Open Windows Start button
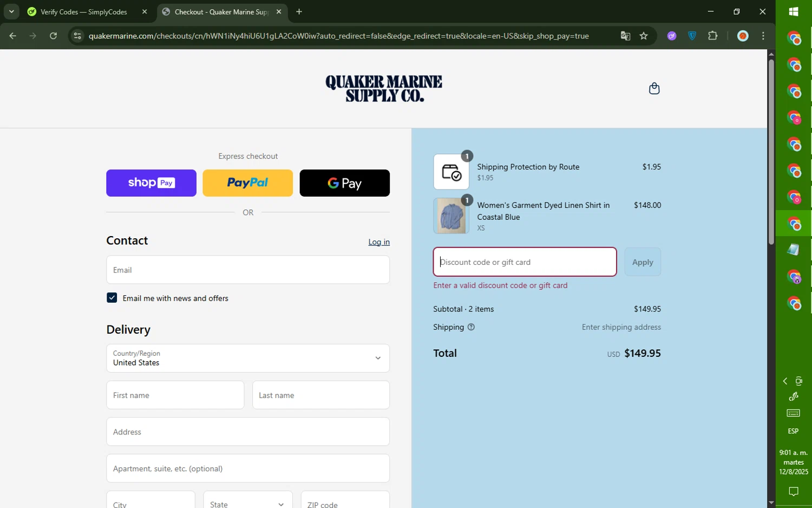 click(x=794, y=11)
